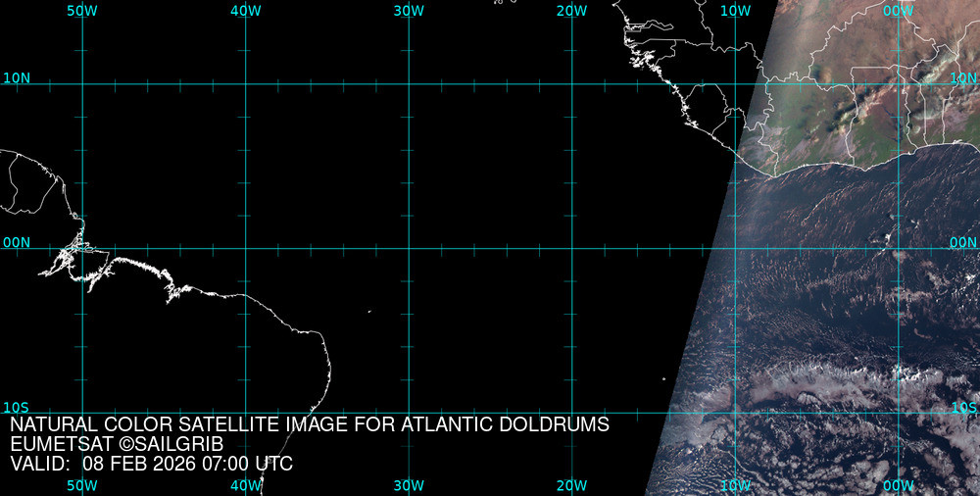This screenshot has height=496, width=980.
Task: Click the top 50W longitude label
Action: 82,10
